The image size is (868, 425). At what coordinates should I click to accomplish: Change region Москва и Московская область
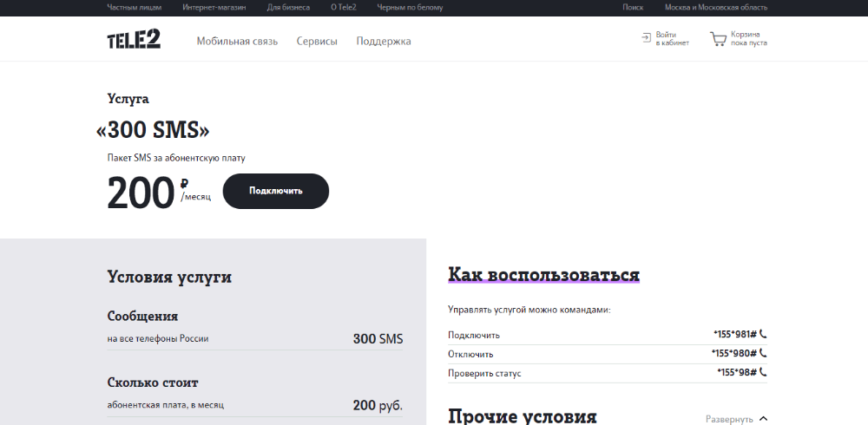tap(716, 8)
